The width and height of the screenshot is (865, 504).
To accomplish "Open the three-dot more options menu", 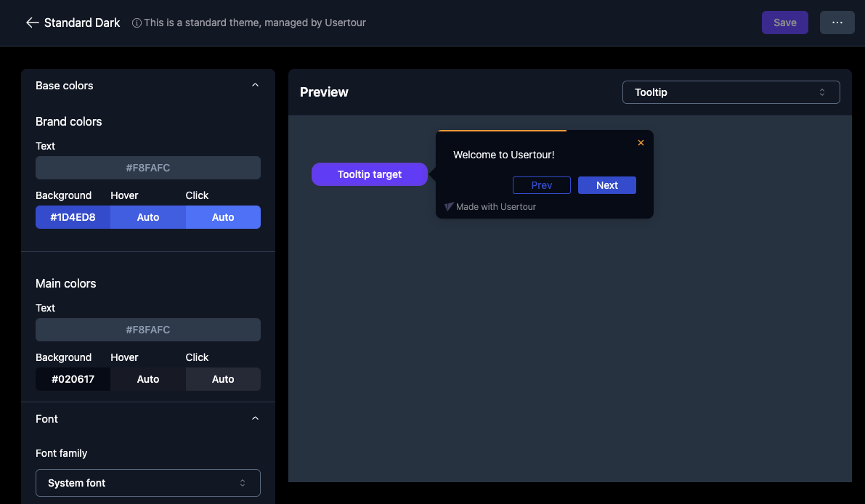I will point(837,23).
